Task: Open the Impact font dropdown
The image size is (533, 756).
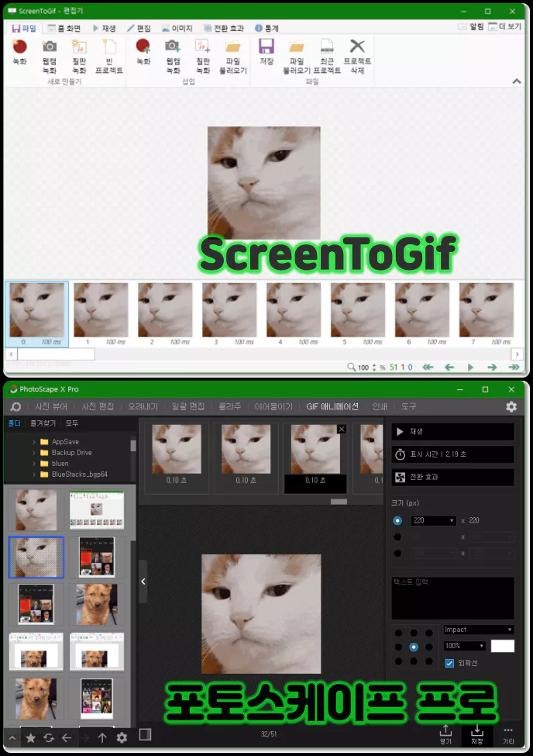Action: pyautogui.click(x=479, y=630)
